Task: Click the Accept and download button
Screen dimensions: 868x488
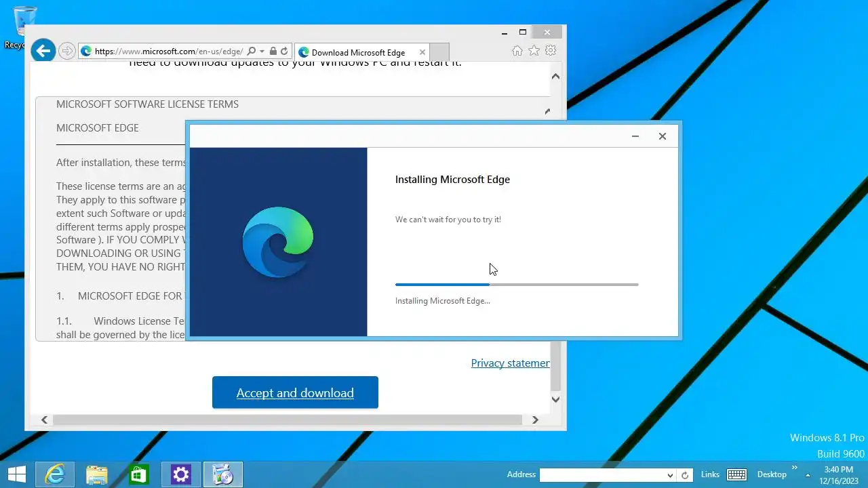Action: pos(295,392)
